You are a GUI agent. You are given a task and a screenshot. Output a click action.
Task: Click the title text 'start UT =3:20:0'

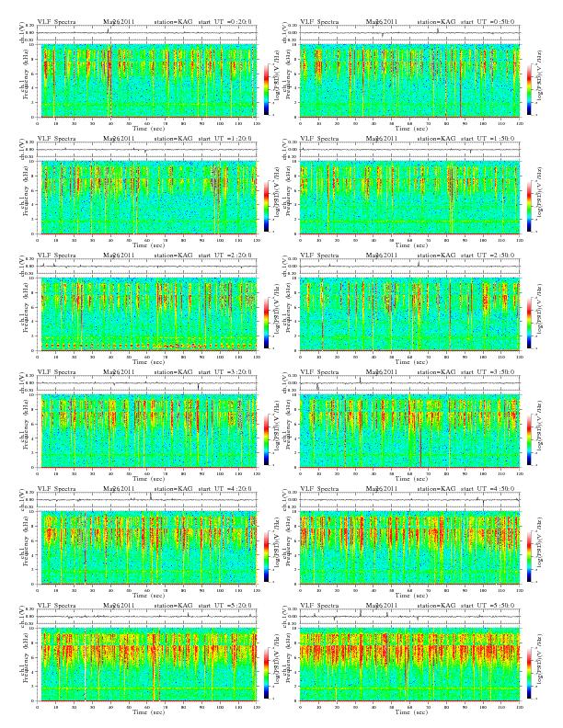point(225,372)
